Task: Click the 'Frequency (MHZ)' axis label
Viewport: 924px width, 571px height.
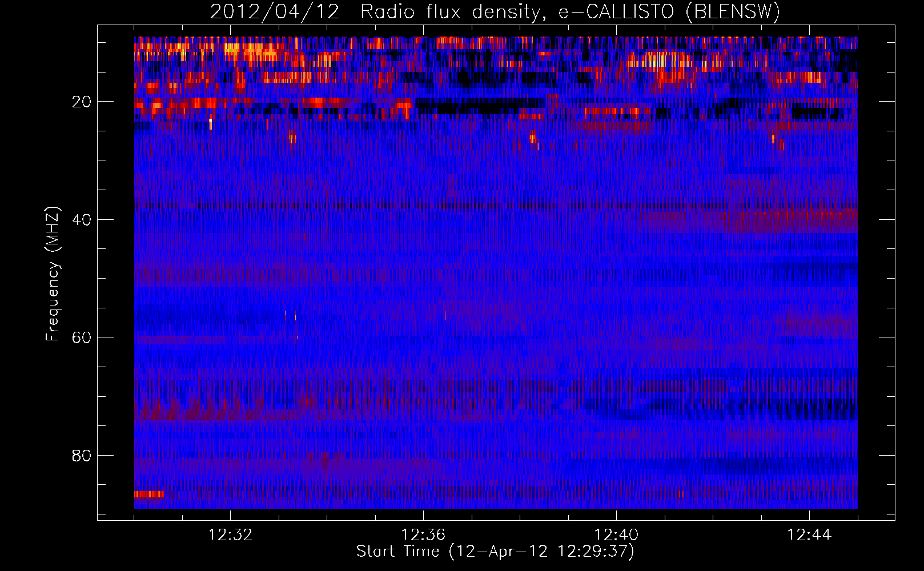Action: click(53, 274)
